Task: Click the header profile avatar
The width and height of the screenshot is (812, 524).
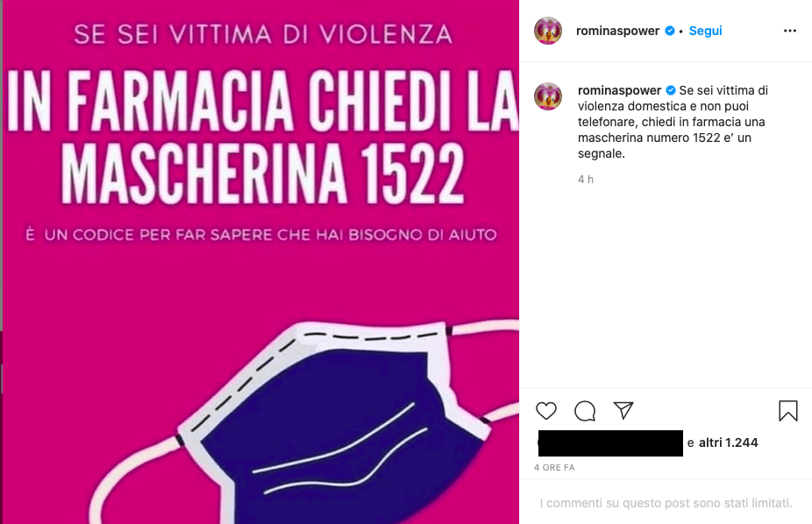Action: click(x=548, y=31)
